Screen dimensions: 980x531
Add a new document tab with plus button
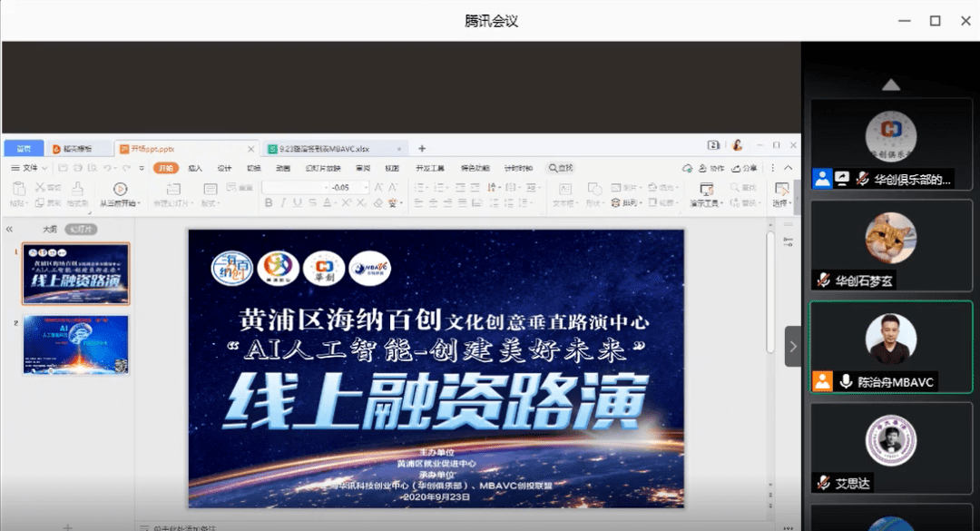[x=422, y=149]
